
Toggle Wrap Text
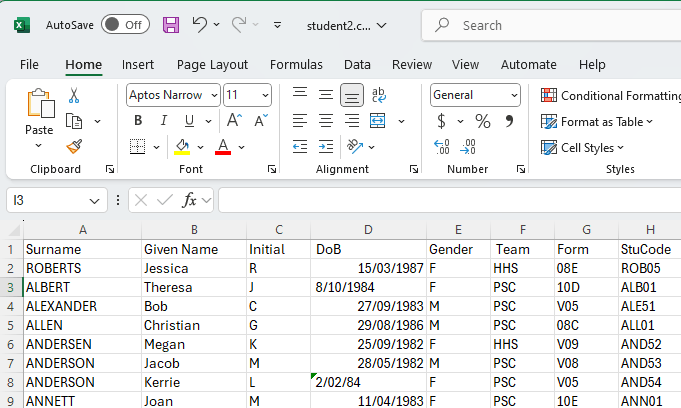[x=379, y=95]
